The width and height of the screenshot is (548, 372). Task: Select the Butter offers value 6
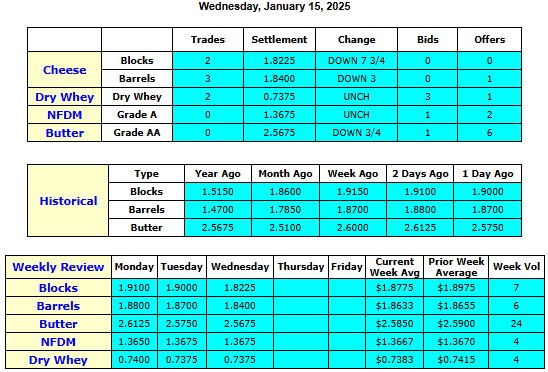pyautogui.click(x=489, y=133)
